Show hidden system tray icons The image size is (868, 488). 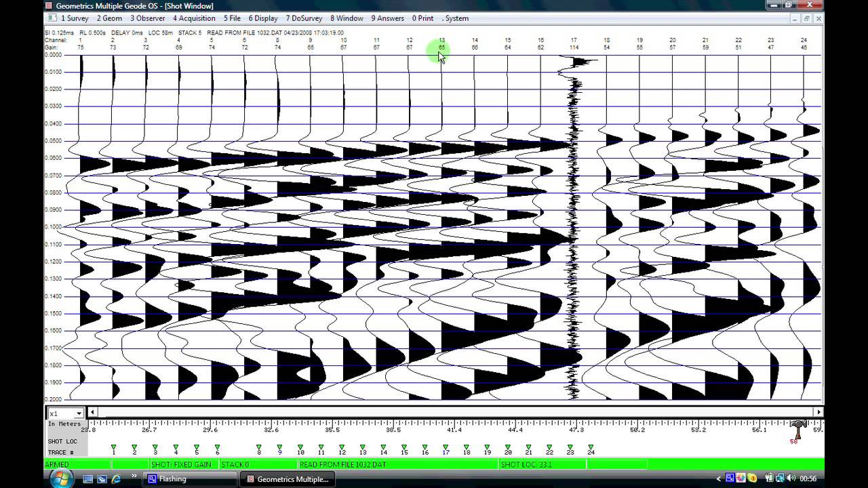[719, 479]
